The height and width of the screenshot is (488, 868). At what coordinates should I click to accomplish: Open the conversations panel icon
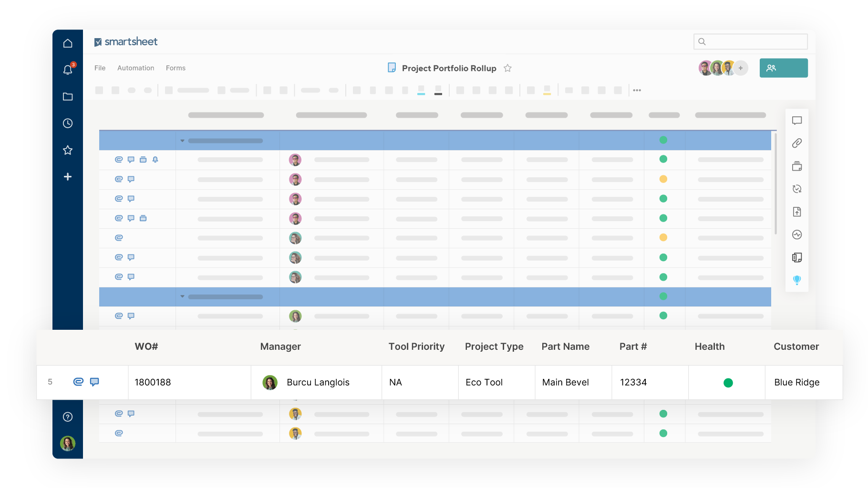pos(796,121)
